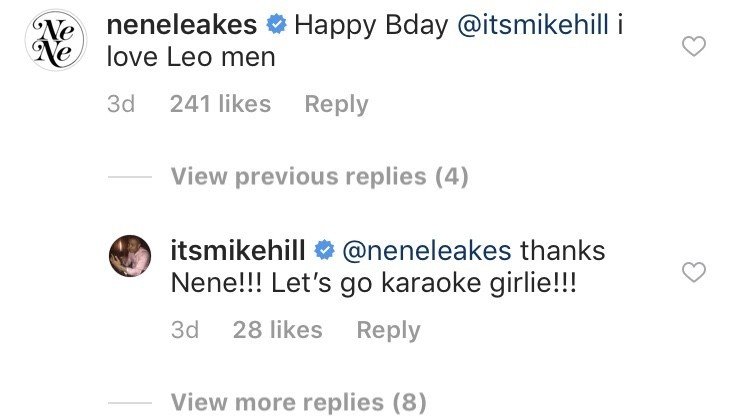Like the itsmikehill reply with the heart
This screenshot has width=750, height=416.
(693, 272)
